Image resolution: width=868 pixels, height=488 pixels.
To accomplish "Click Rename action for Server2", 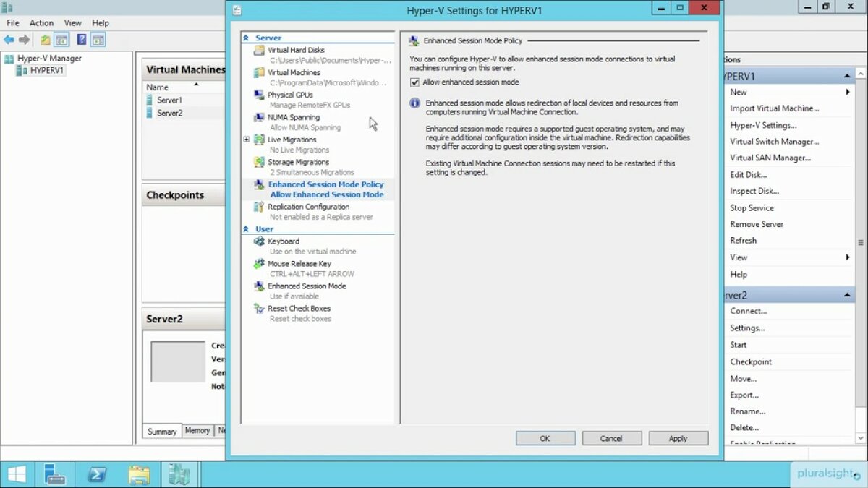I will pyautogui.click(x=747, y=412).
